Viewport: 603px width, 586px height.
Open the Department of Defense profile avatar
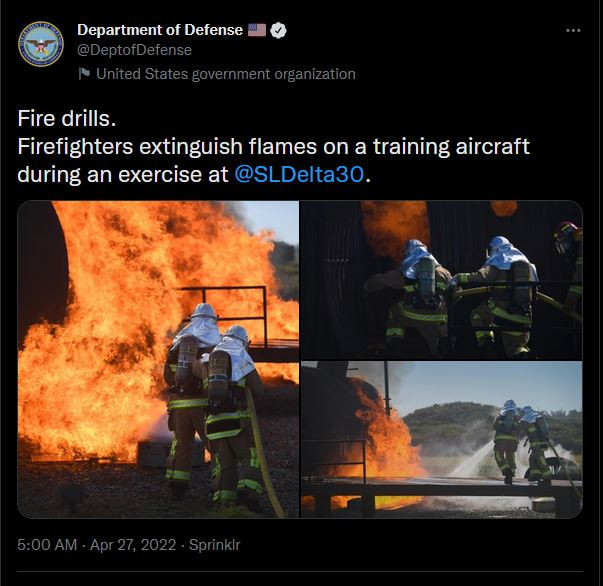(41, 44)
